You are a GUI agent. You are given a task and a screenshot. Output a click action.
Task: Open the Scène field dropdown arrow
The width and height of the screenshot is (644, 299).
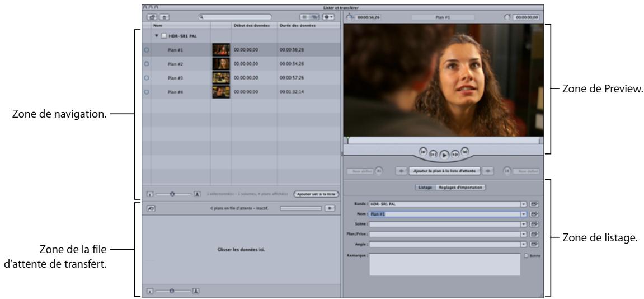[x=523, y=224]
